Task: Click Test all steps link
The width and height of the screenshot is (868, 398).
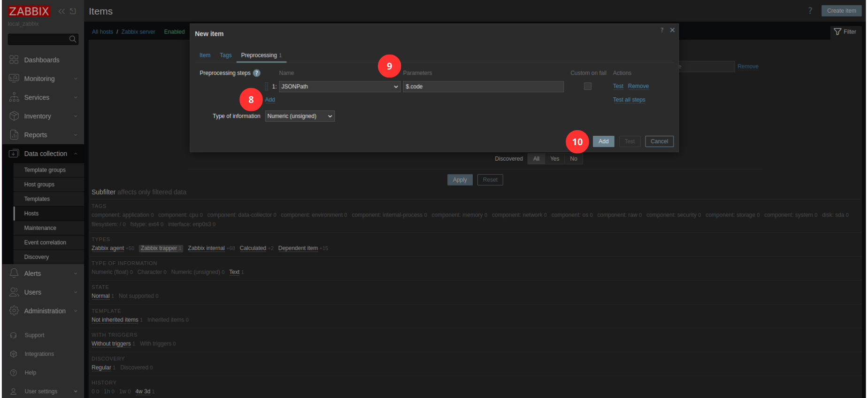Action: pyautogui.click(x=629, y=100)
